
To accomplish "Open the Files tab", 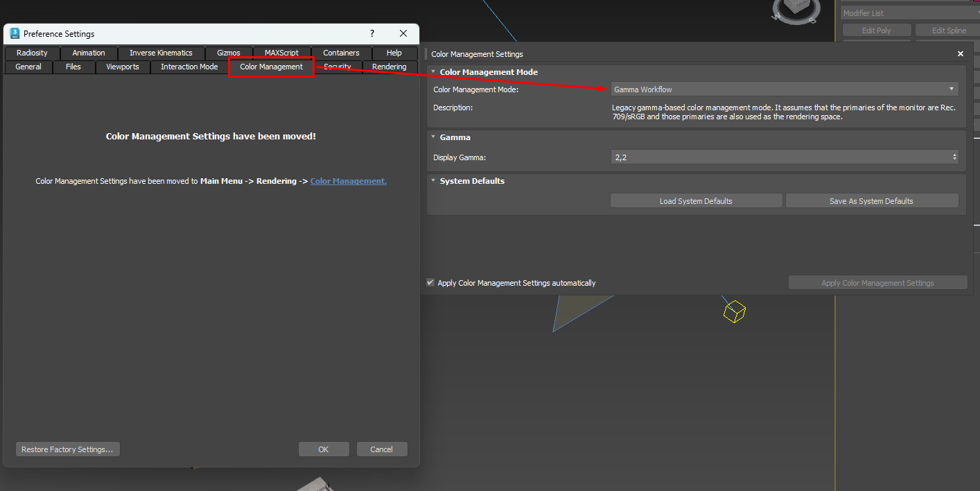I will coord(73,67).
